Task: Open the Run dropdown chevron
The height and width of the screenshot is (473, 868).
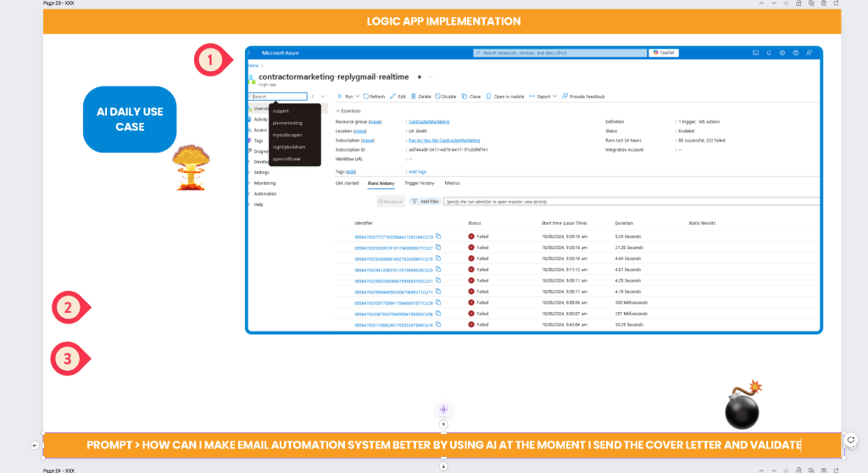Action: tap(358, 97)
